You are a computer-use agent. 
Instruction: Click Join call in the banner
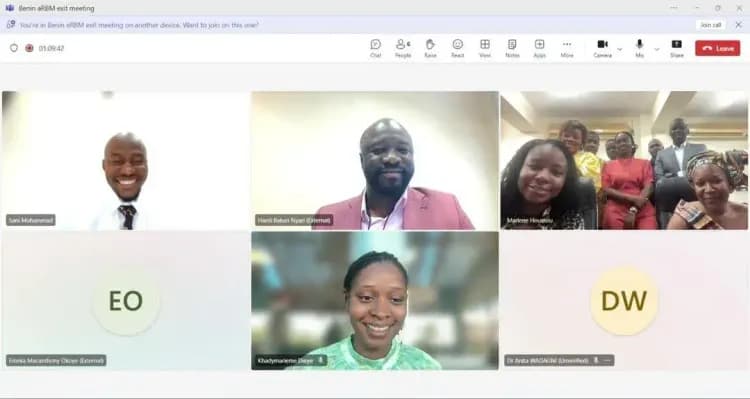(x=711, y=25)
